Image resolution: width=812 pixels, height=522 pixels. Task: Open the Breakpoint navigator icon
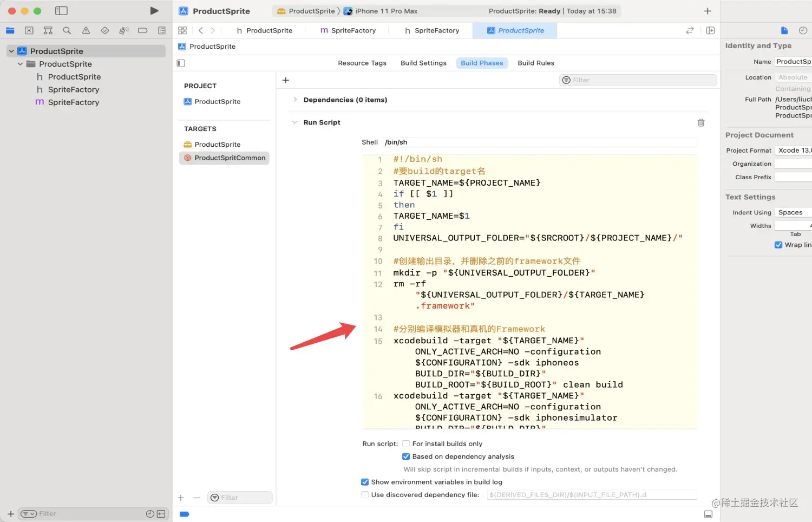[x=143, y=30]
